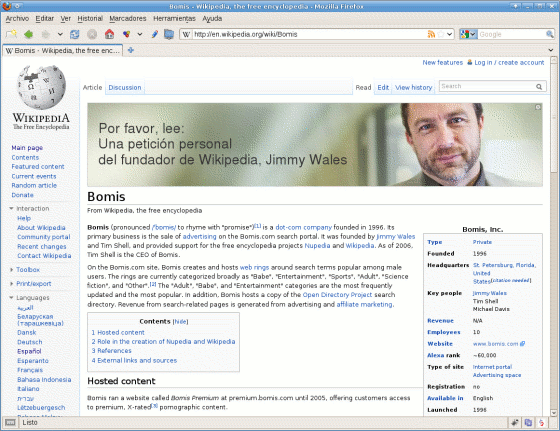Image resolution: width=560 pixels, height=431 pixels.
Task: Open the Editar menu
Action: 45,19
